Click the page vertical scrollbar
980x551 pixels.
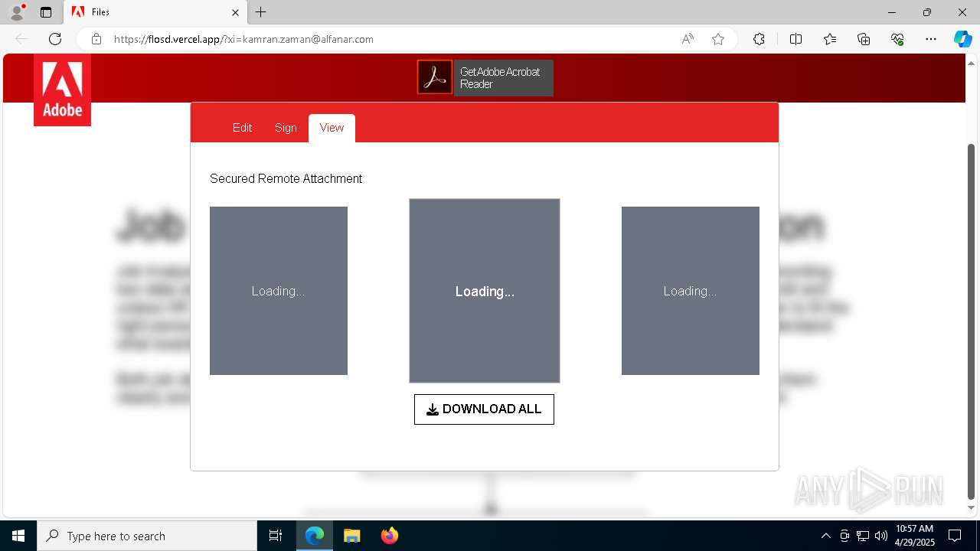pyautogui.click(x=972, y=321)
